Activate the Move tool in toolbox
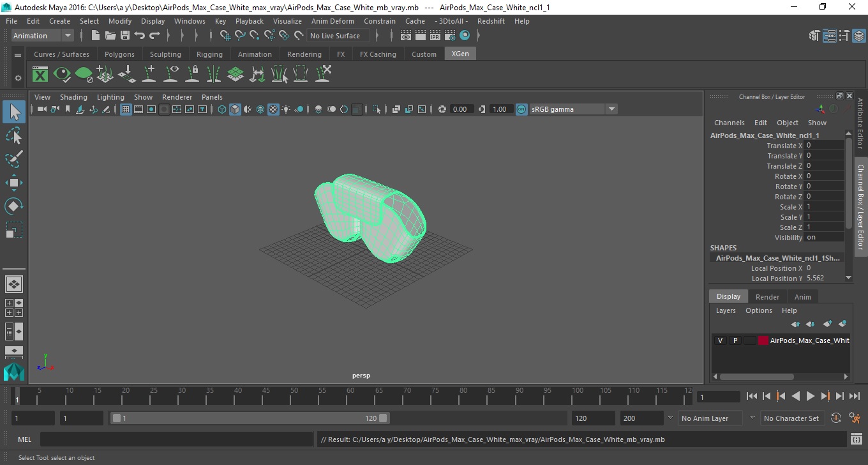The width and height of the screenshot is (868, 465). click(14, 183)
